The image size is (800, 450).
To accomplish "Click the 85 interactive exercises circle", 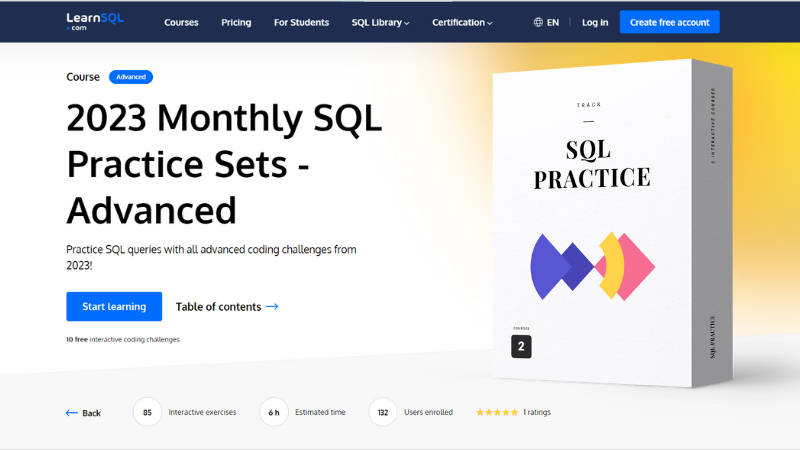I will point(147,412).
